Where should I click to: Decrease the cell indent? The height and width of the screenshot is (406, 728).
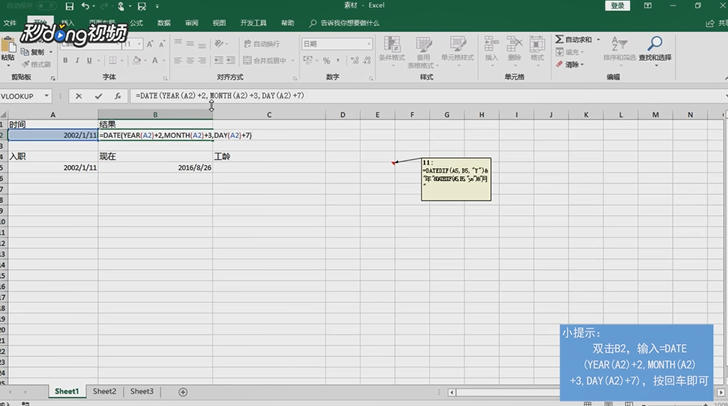point(218,60)
